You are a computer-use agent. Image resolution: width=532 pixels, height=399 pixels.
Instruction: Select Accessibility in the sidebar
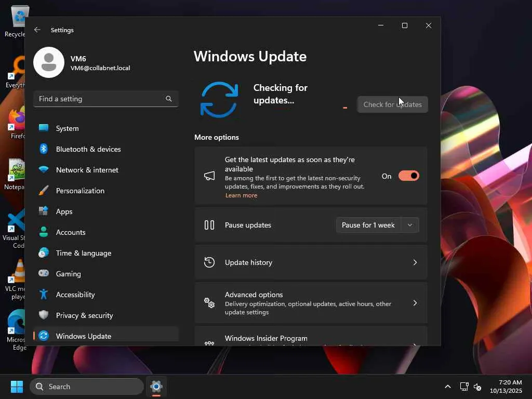[106, 295]
